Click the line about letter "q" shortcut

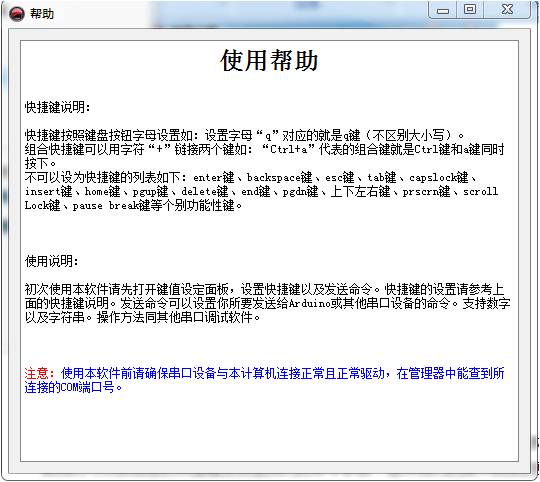pos(244,135)
